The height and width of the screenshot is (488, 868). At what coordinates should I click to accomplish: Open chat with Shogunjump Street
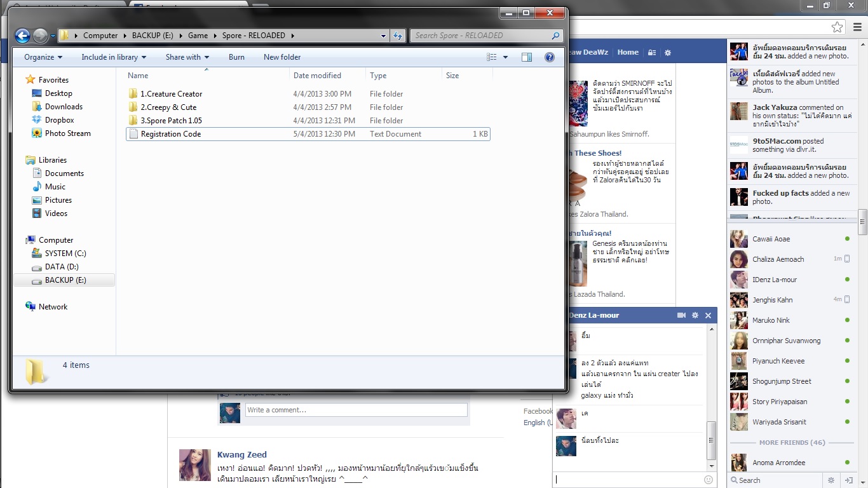790,381
